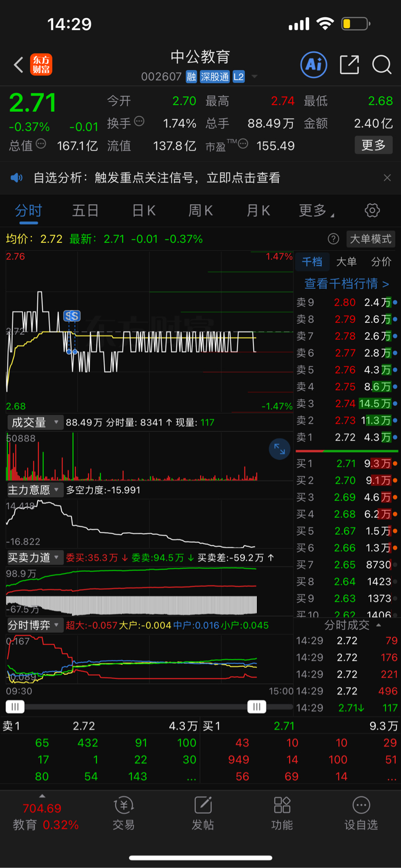The width and height of the screenshot is (401, 868).
Task: Select the 卖9 price 2.80 row
Action: coord(347,302)
